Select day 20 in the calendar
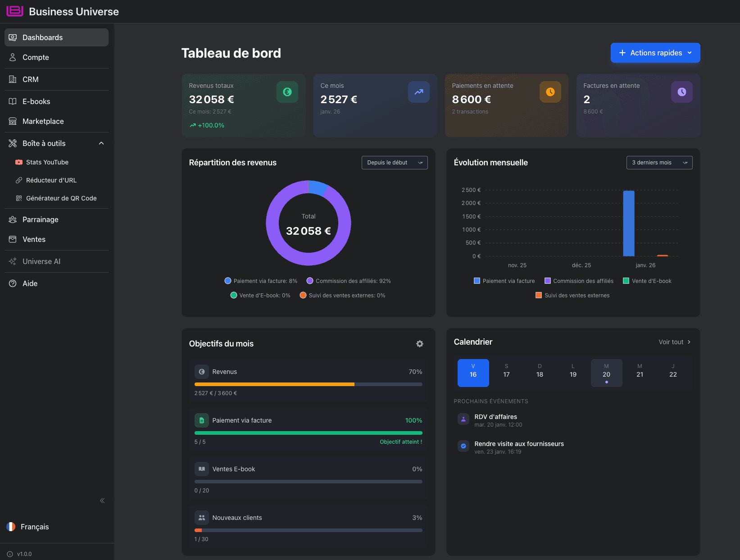 (x=606, y=373)
